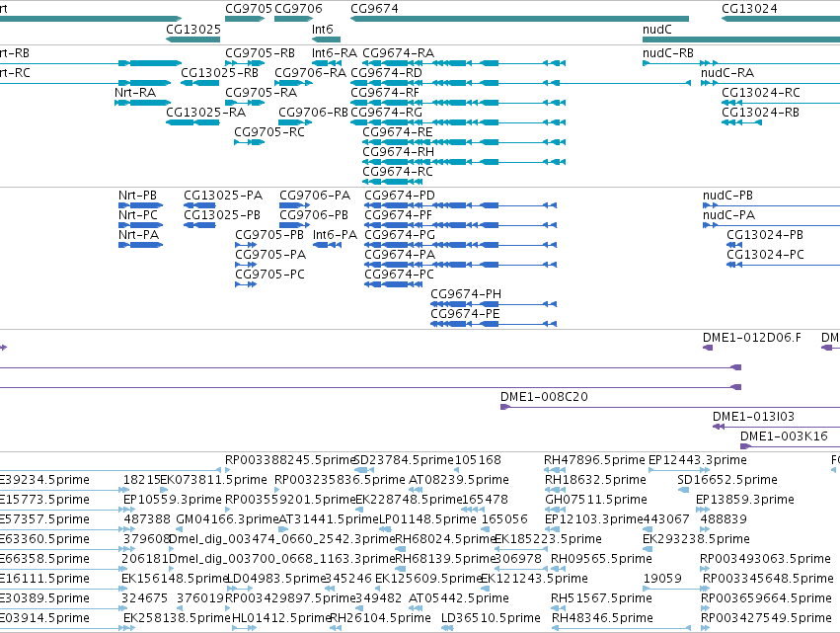Click the CG9706-RA transcript label
Viewport: 840px width, 633px height.
[x=310, y=73]
